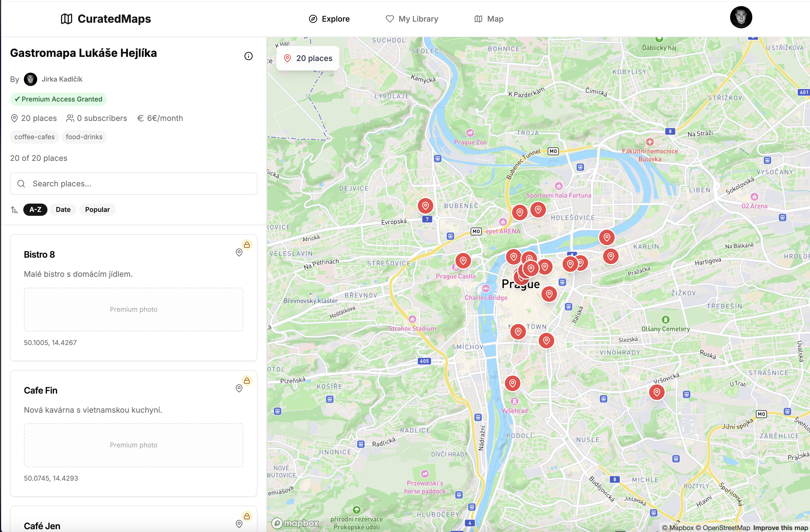Select the red marker near Evropská in Dejvice
The height and width of the screenshot is (532, 810).
click(x=426, y=206)
